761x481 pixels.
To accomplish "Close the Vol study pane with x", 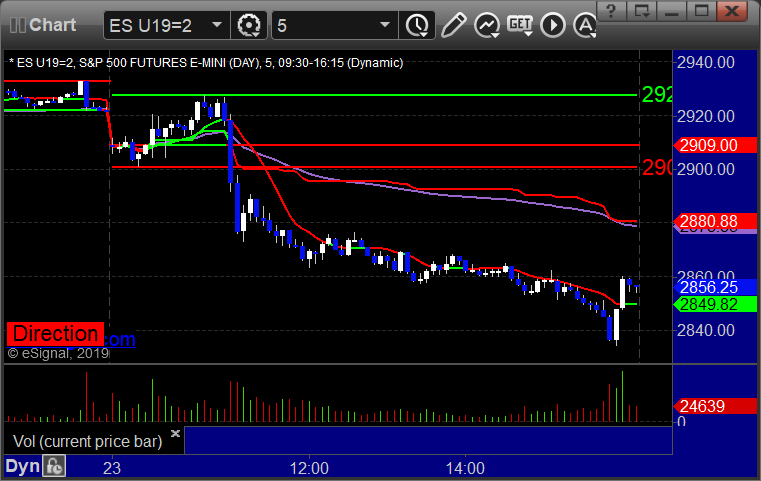I will [x=175, y=433].
